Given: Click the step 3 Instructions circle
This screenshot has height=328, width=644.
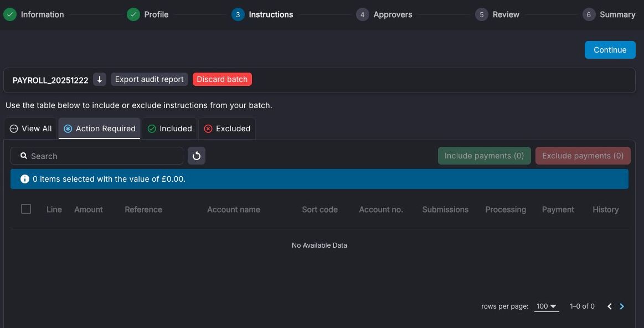Looking at the screenshot, I should [x=238, y=14].
